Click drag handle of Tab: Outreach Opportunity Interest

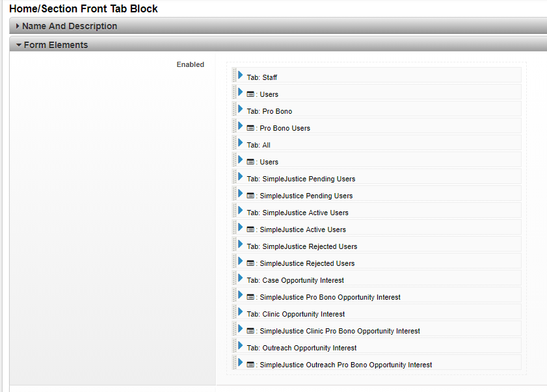click(234, 346)
